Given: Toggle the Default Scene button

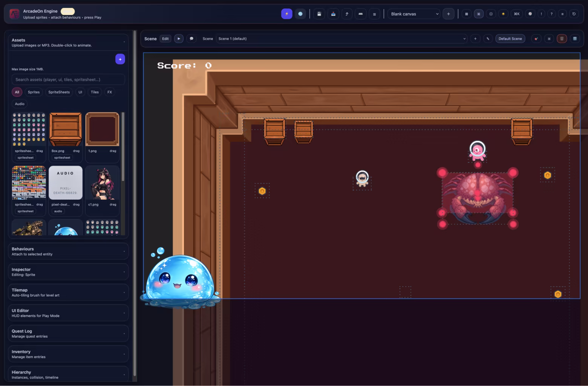Looking at the screenshot, I should coord(510,39).
